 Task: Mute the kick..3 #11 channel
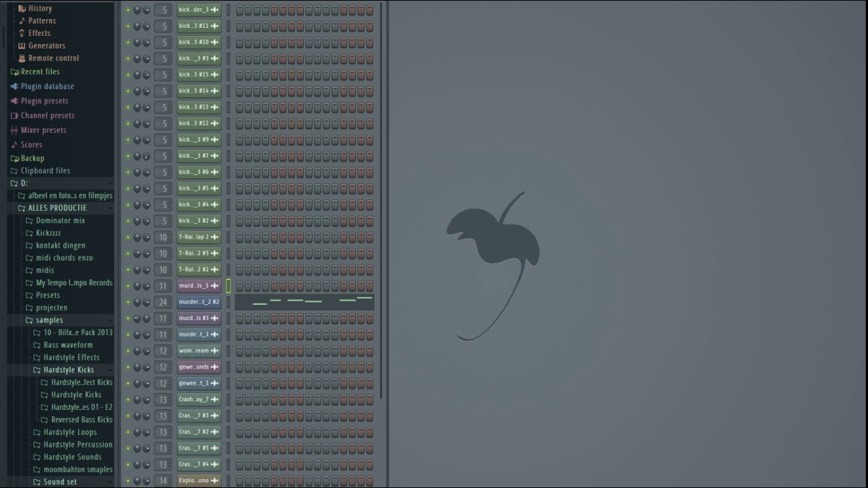coord(127,26)
